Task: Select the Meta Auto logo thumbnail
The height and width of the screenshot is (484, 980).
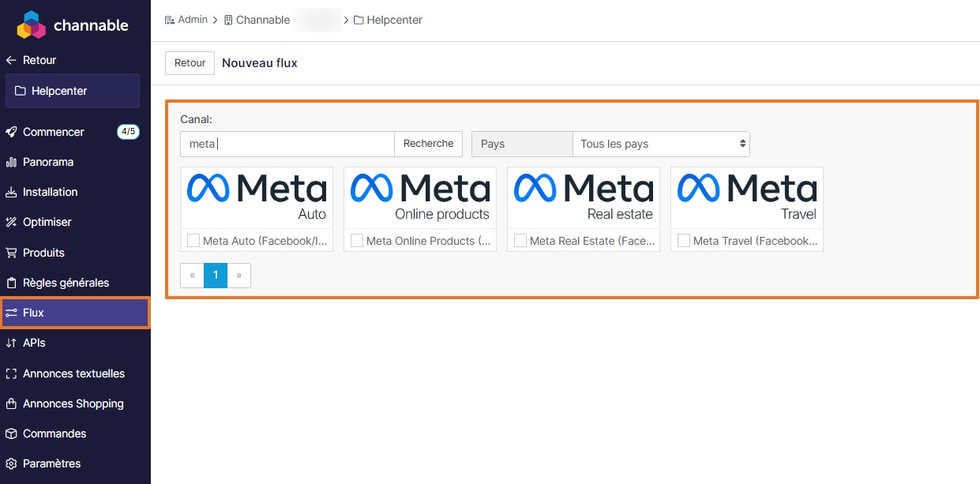Action: (257, 197)
